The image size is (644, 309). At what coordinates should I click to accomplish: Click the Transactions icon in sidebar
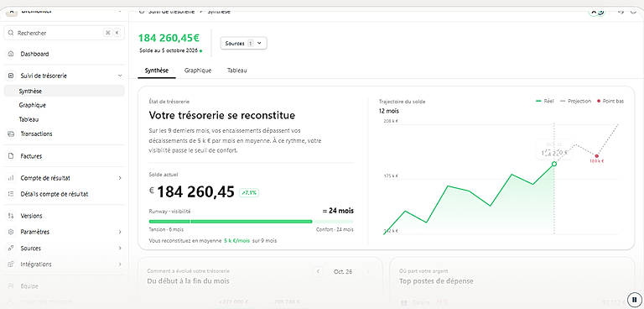click(x=11, y=134)
